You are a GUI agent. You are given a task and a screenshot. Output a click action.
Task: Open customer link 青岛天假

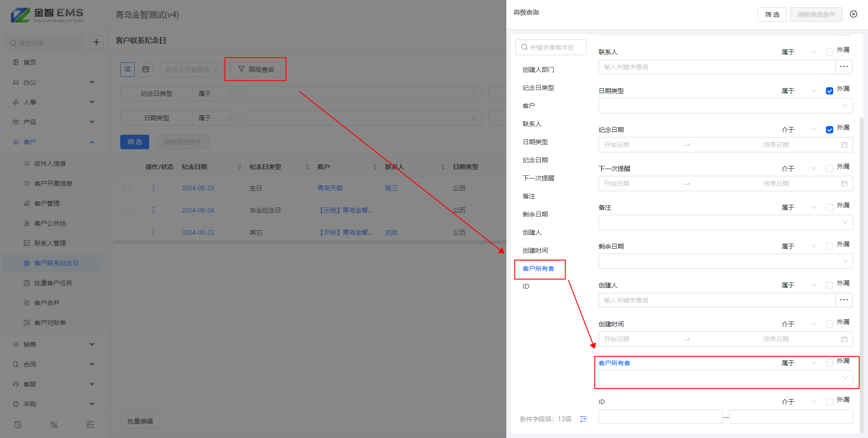tap(330, 188)
